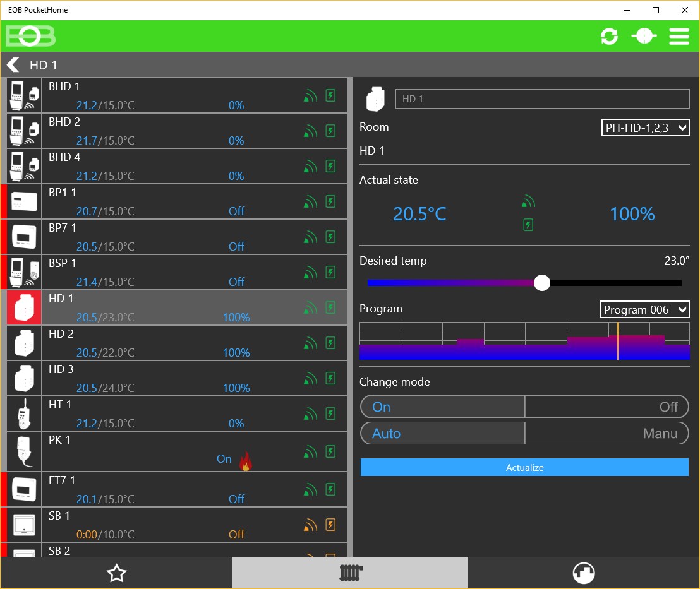Open the hamburger menu icon
The height and width of the screenshot is (589, 700).
tap(679, 36)
